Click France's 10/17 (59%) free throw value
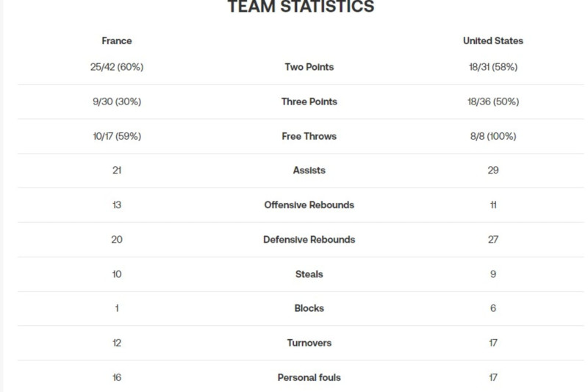This screenshot has height=392, width=588. tap(117, 136)
